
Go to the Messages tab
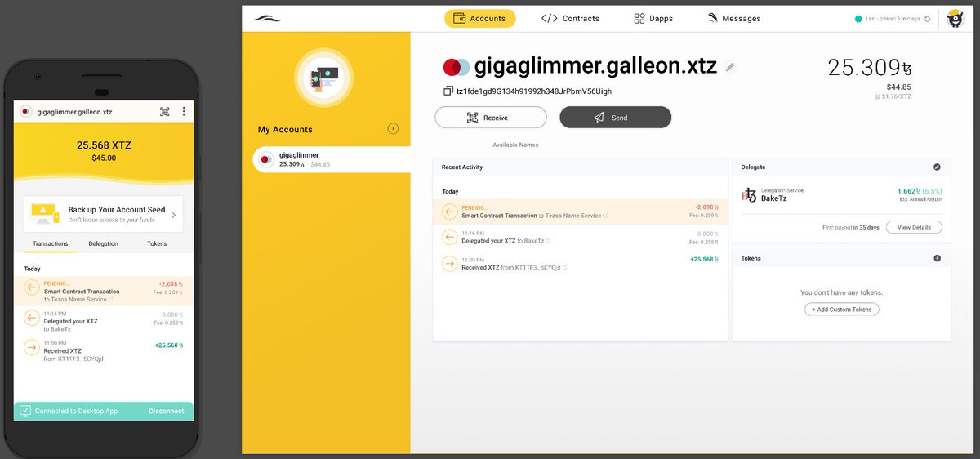(734, 18)
